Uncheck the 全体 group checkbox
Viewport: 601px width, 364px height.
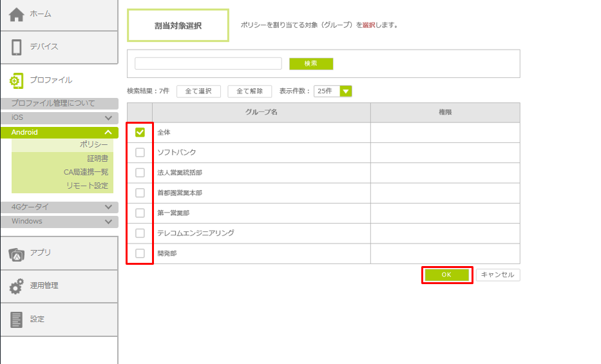click(140, 132)
